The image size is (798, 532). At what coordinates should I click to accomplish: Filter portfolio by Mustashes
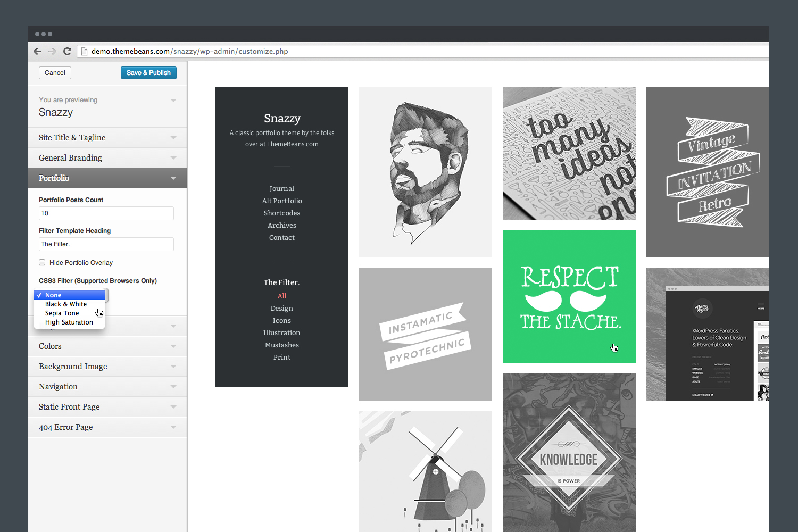click(281, 345)
